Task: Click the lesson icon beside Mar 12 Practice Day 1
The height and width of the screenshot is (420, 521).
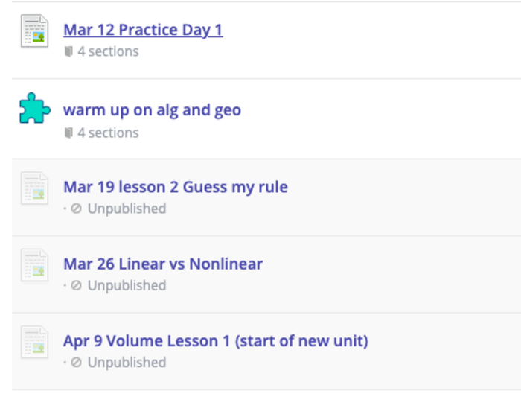Action: tap(35, 31)
